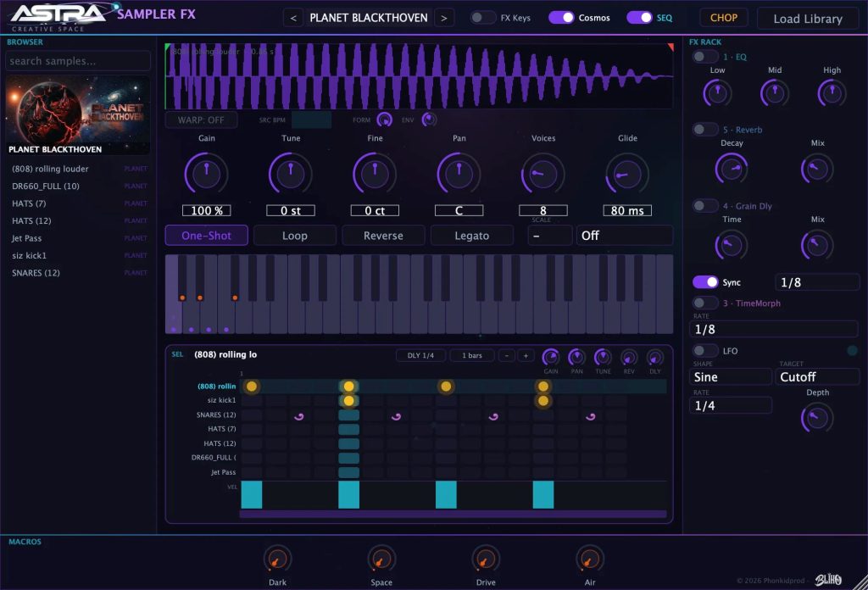Click the Dark macro knob
868x590 pixels.
pos(277,559)
